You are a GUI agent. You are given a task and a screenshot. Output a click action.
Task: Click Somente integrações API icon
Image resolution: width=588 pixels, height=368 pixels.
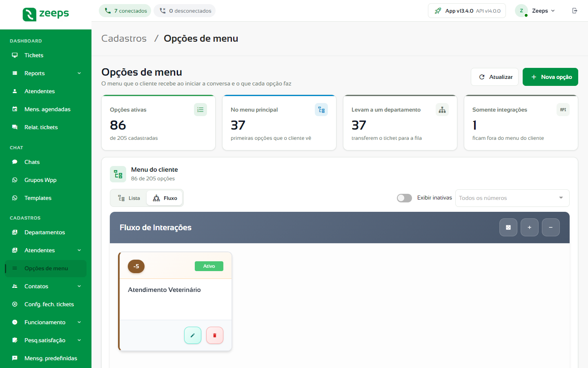(563, 110)
